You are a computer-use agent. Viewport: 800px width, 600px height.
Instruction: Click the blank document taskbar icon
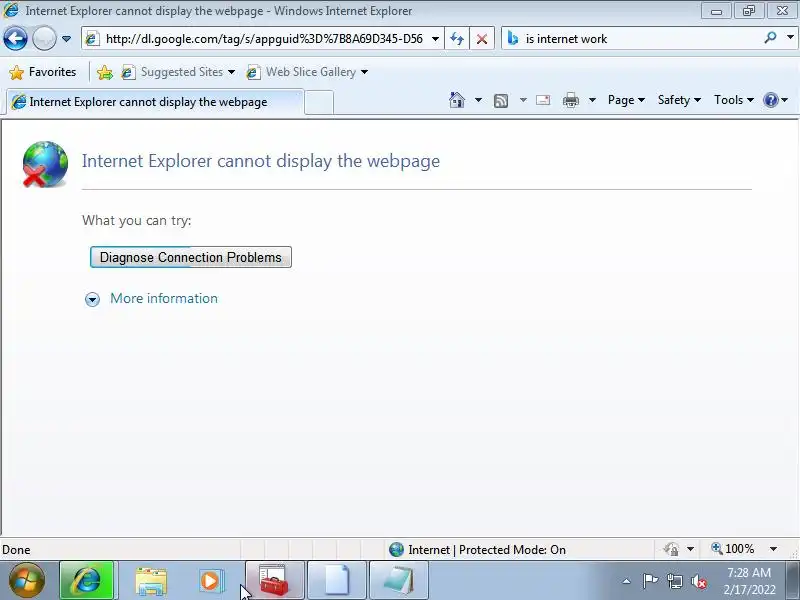(x=337, y=581)
